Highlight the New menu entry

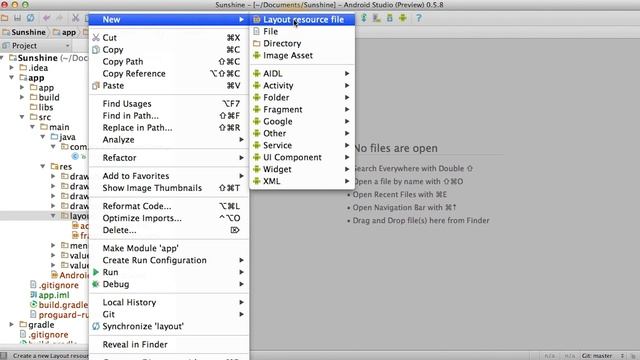169,20
